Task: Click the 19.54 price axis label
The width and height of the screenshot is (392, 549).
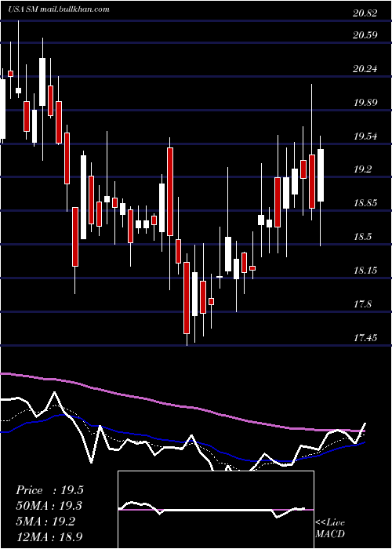Action: (365, 136)
